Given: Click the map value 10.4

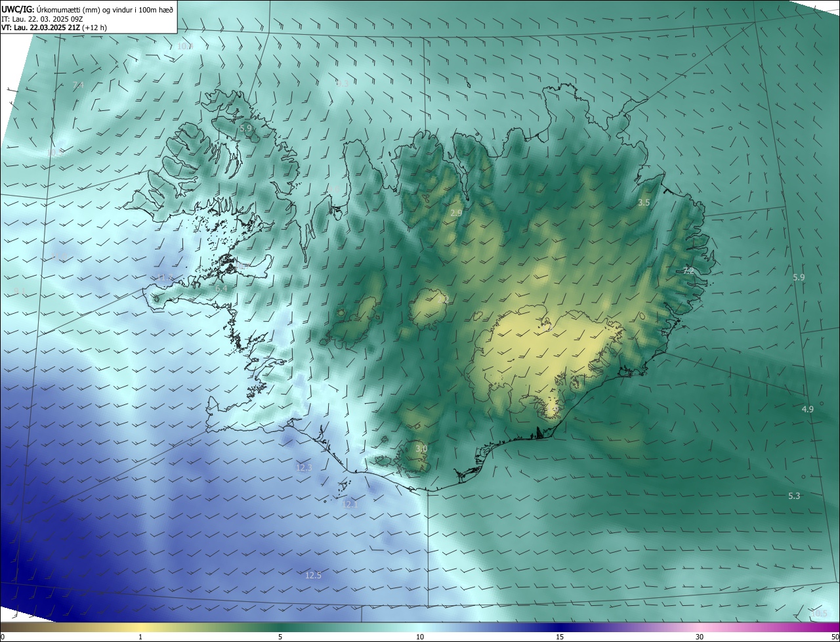Looking at the screenshot, I should (x=185, y=46).
